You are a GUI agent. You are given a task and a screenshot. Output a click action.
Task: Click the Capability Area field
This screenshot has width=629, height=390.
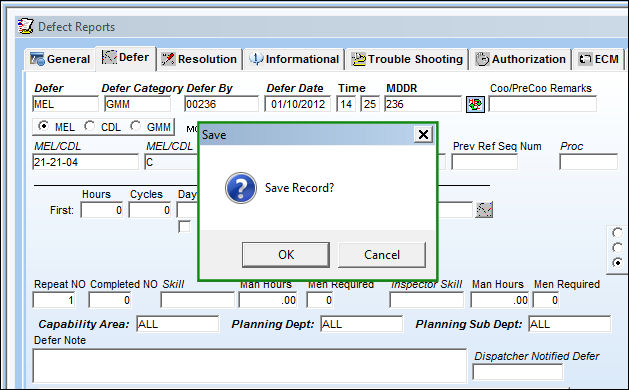(178, 324)
